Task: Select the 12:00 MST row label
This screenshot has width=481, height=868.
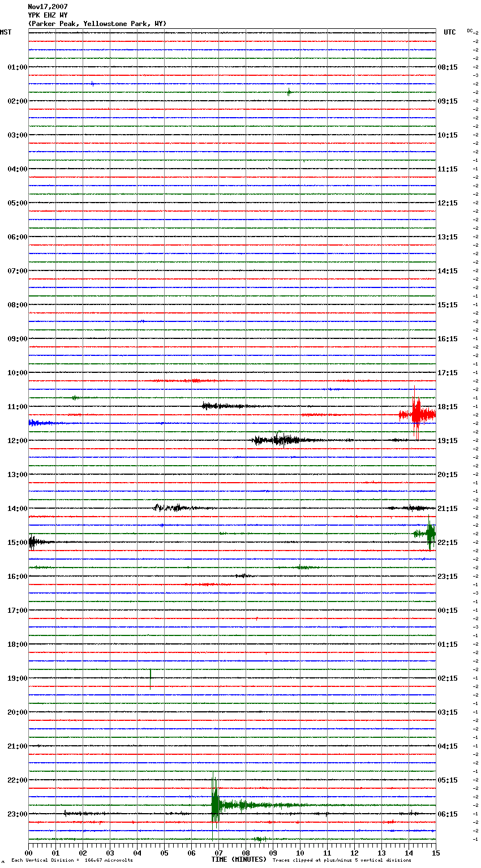Action: (18, 441)
